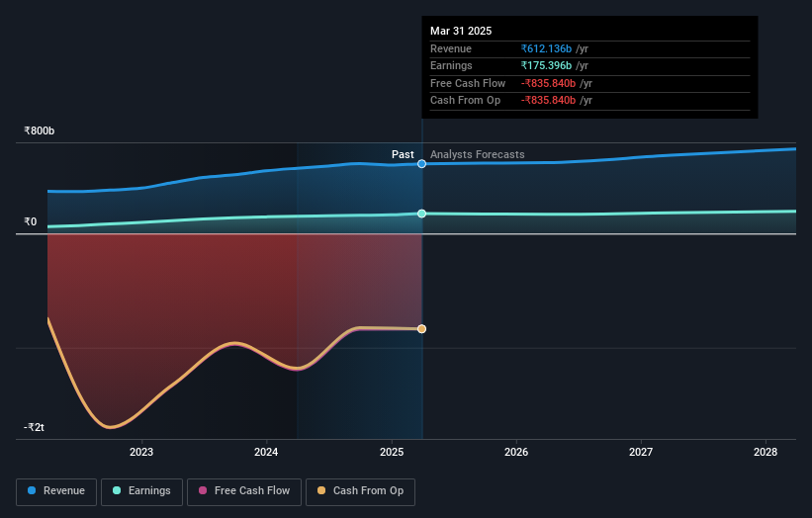The width and height of the screenshot is (812, 518).
Task: Click the Mar 31 2025 tooltip date
Action: pyautogui.click(x=461, y=31)
